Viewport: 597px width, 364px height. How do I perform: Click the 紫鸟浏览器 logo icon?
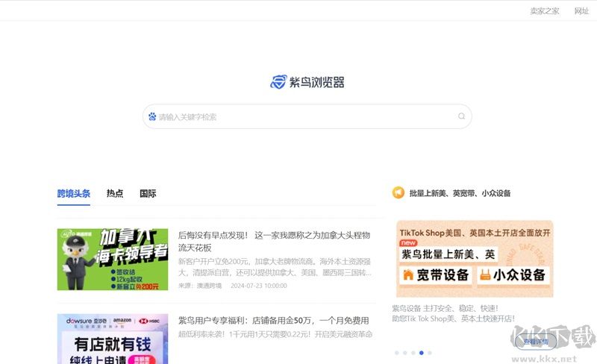click(278, 82)
